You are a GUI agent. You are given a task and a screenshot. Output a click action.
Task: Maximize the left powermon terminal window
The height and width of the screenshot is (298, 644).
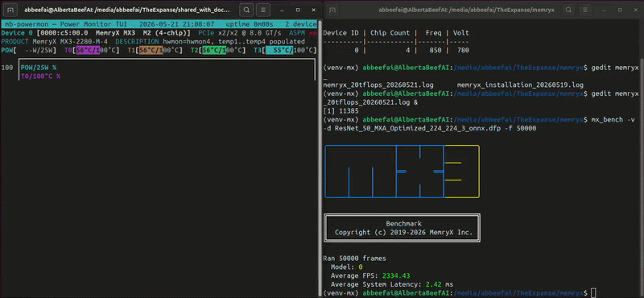pos(299,10)
